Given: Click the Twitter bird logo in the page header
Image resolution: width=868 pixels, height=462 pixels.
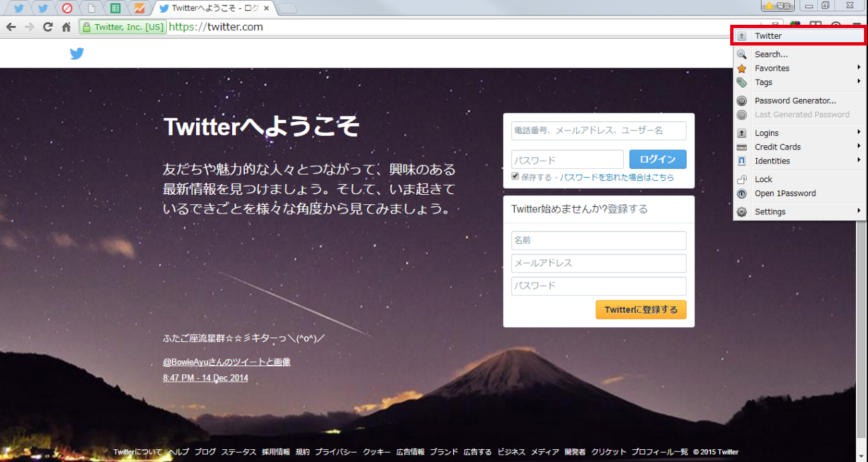Looking at the screenshot, I should [x=77, y=54].
